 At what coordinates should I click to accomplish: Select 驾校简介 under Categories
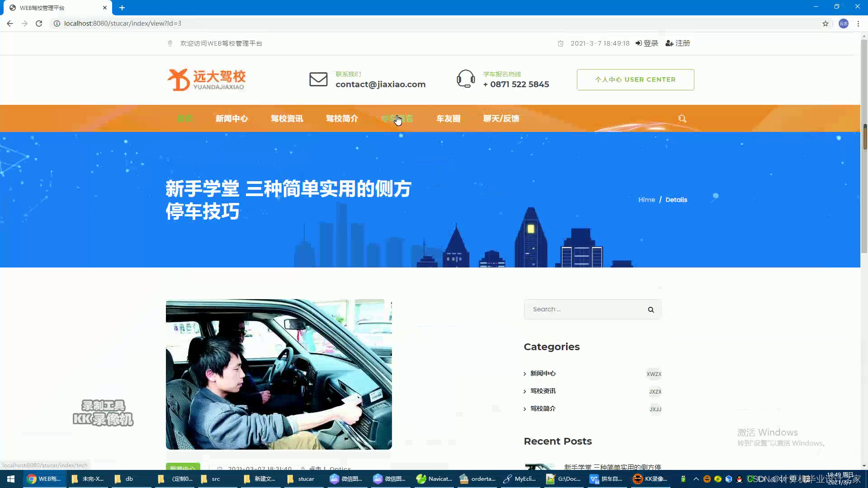tap(543, 408)
